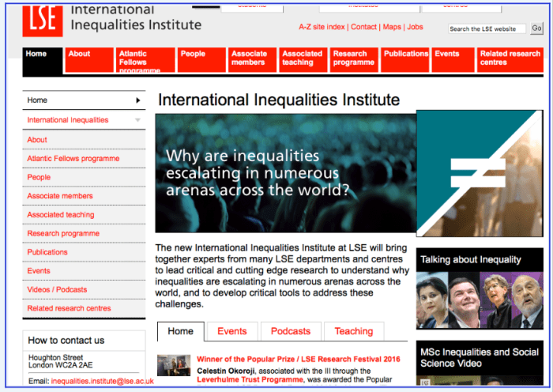Click the Celestin Okoroji news thumbnail
The height and width of the screenshot is (392, 553).
174,364
